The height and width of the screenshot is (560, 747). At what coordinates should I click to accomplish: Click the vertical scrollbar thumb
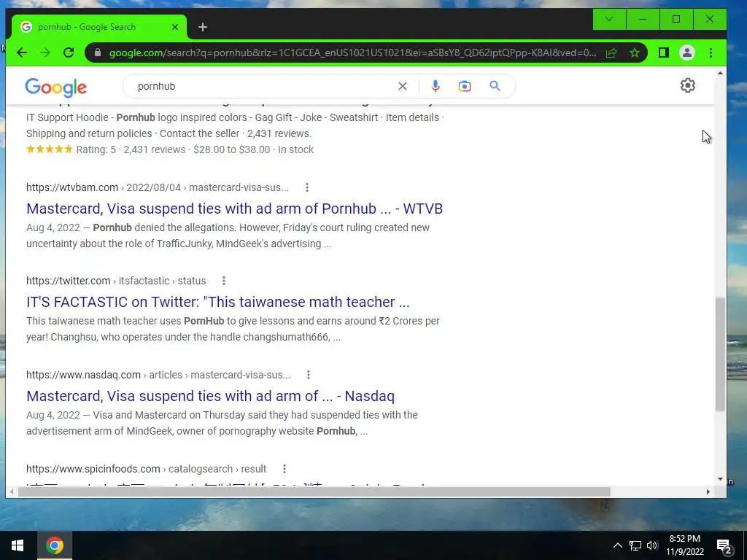720,354
